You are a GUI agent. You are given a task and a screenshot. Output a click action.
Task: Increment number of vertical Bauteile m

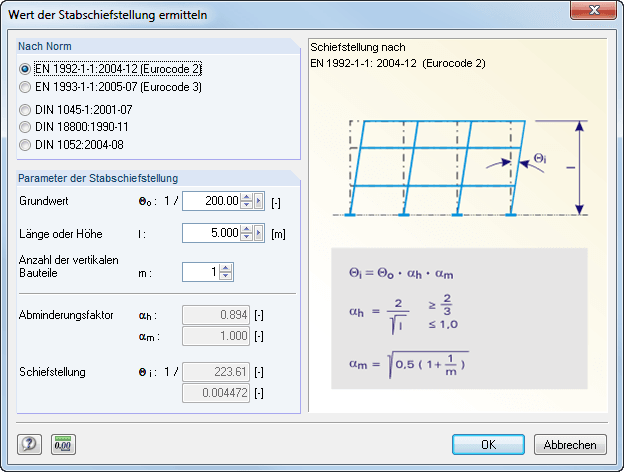tap(226, 268)
